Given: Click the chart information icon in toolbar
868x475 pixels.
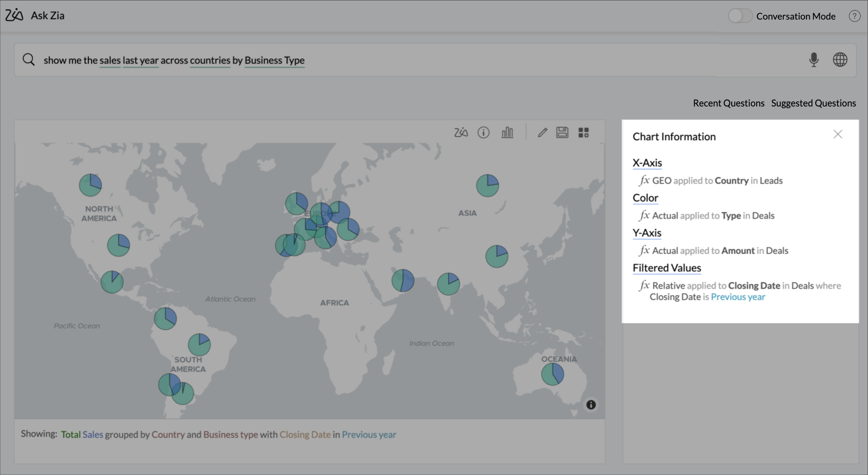Looking at the screenshot, I should coord(483,133).
